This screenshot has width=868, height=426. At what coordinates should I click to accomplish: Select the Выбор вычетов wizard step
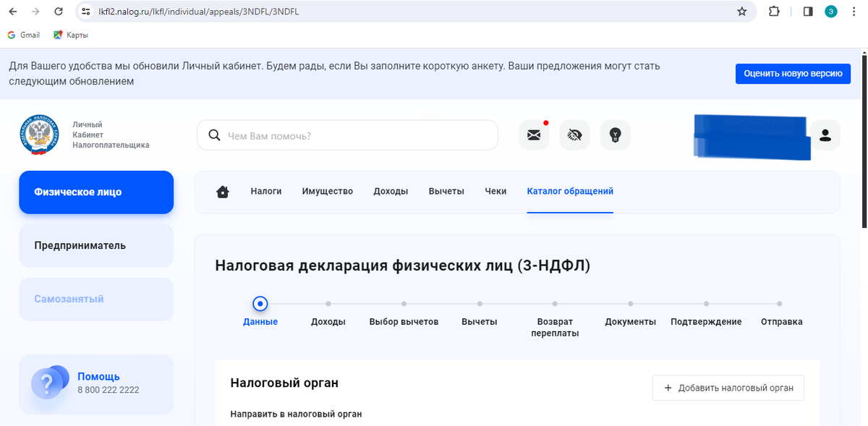(404, 322)
